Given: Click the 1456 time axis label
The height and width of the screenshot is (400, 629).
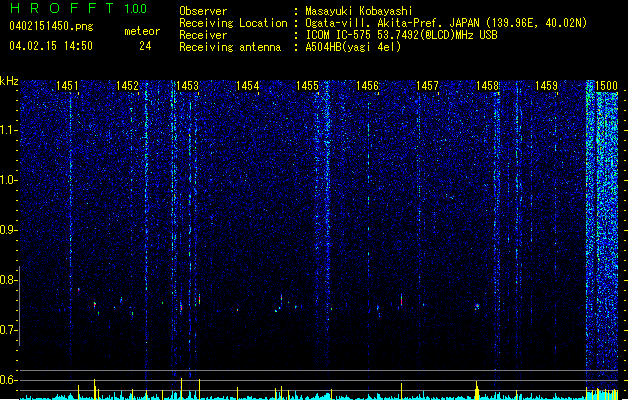Looking at the screenshot, I should (x=367, y=86).
